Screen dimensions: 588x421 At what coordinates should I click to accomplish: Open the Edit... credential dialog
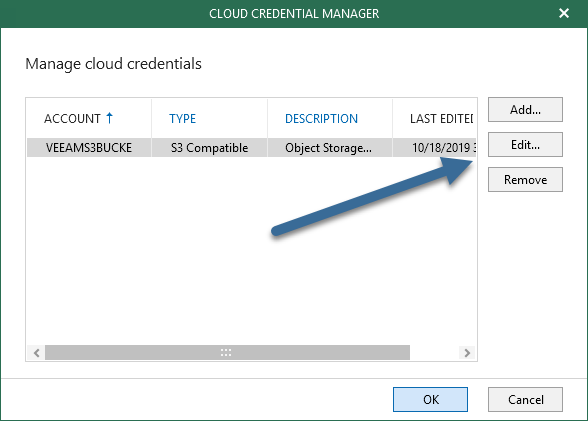click(525, 144)
